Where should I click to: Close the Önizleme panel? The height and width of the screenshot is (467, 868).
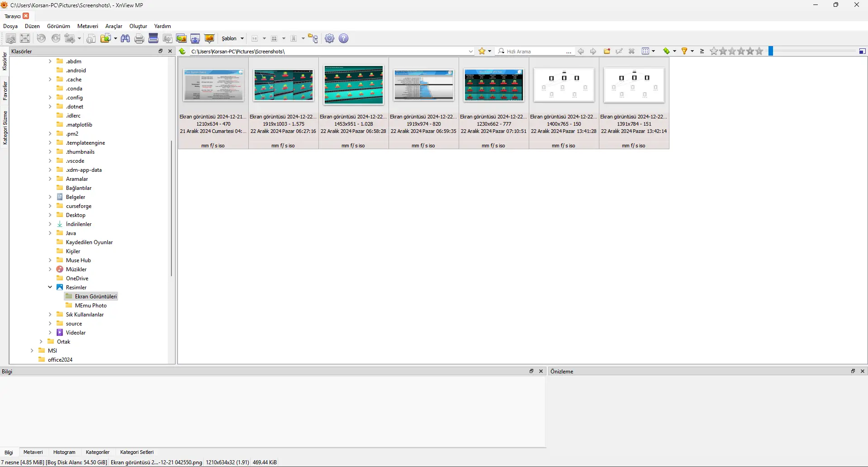[862, 371]
